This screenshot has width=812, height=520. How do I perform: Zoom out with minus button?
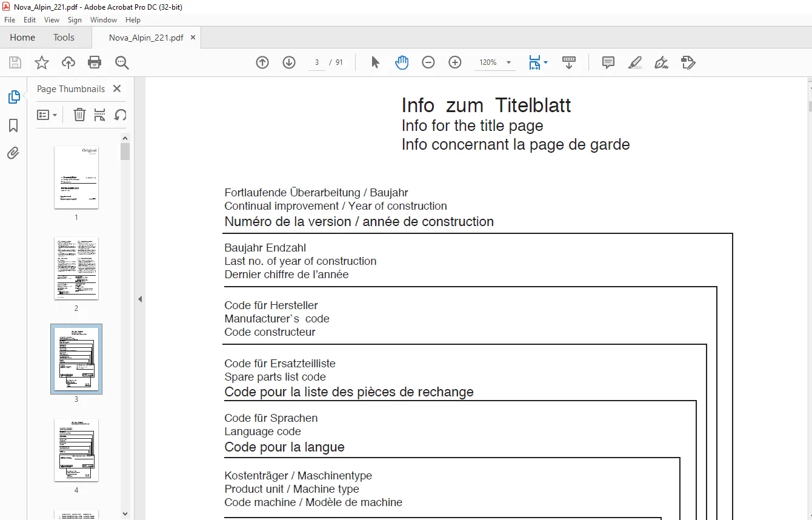tap(428, 62)
